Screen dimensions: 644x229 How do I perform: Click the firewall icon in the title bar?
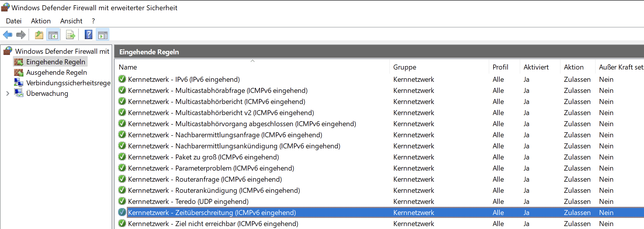5,7
